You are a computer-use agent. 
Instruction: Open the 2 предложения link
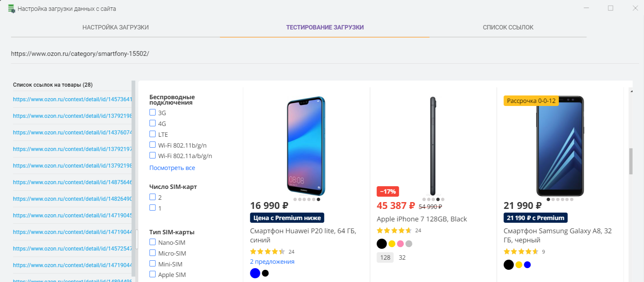[272, 262]
